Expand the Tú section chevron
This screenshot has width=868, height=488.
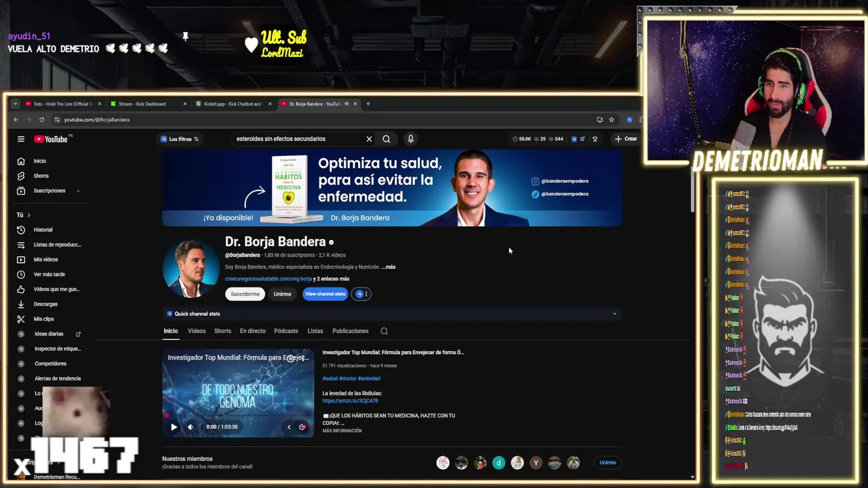click(x=28, y=215)
